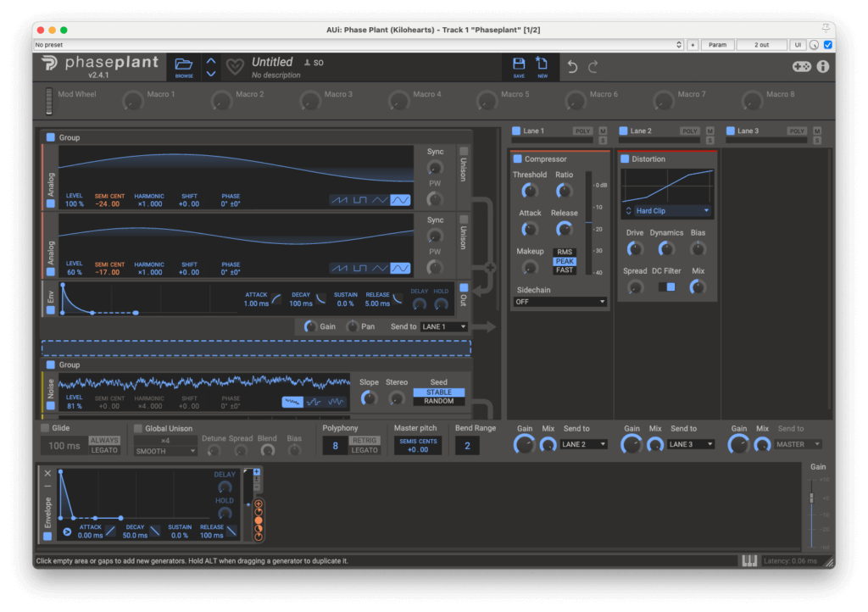Select sawtooth waveform on the first Analog oscillator
Image resolution: width=868 pixels, height=612 pixels.
(339, 200)
